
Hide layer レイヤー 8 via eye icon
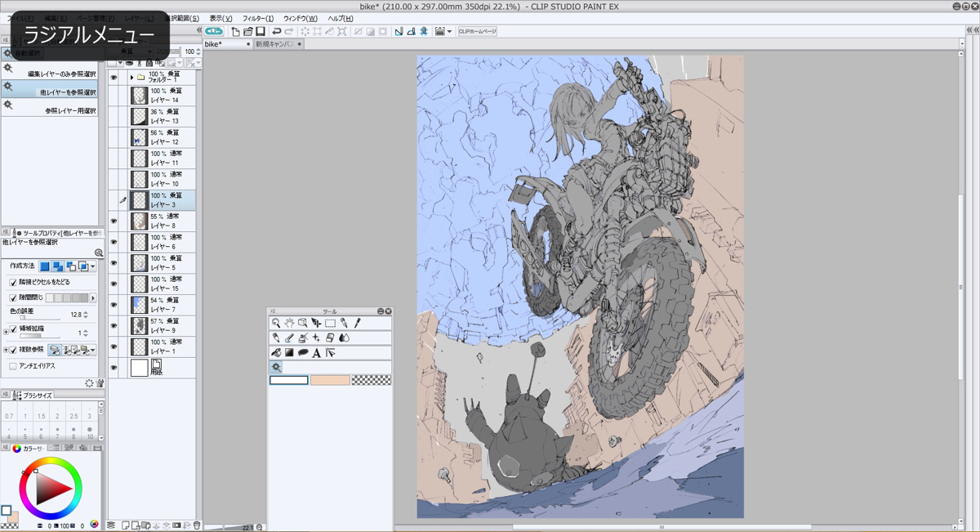pyautogui.click(x=114, y=221)
